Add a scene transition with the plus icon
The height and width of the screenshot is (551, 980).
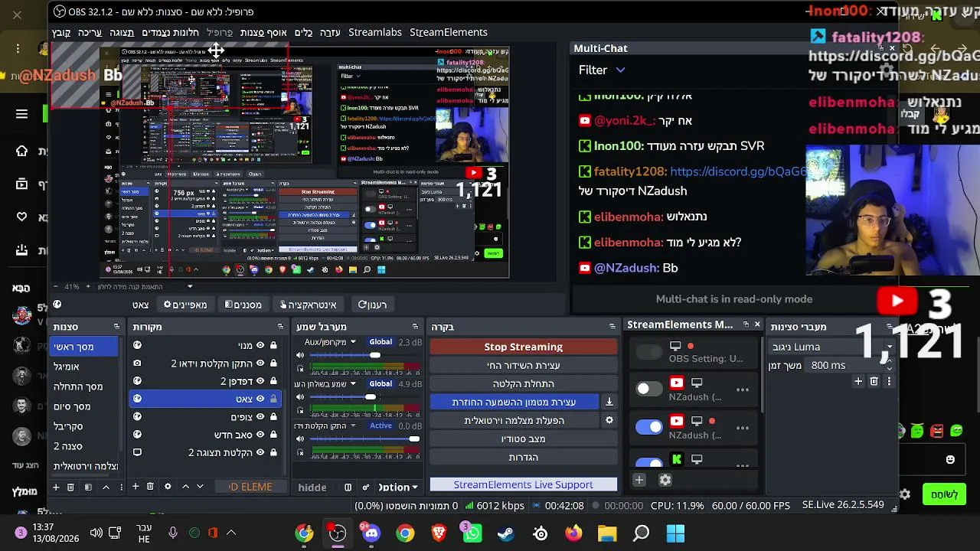858,381
